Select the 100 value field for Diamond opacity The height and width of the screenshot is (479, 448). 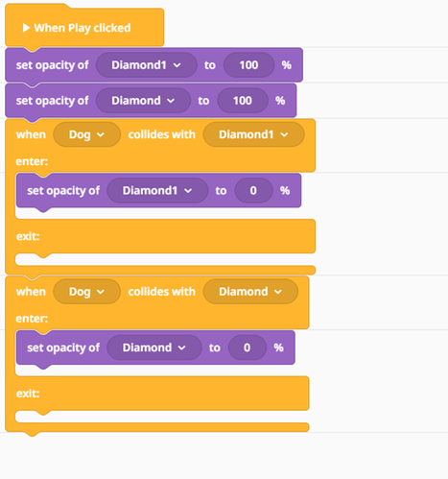(243, 101)
